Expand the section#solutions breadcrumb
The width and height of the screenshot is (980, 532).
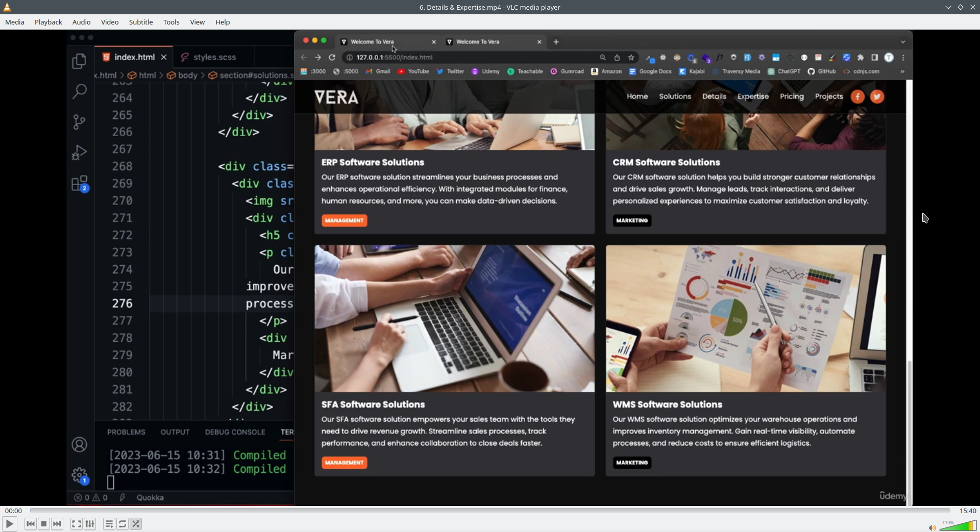[251, 75]
